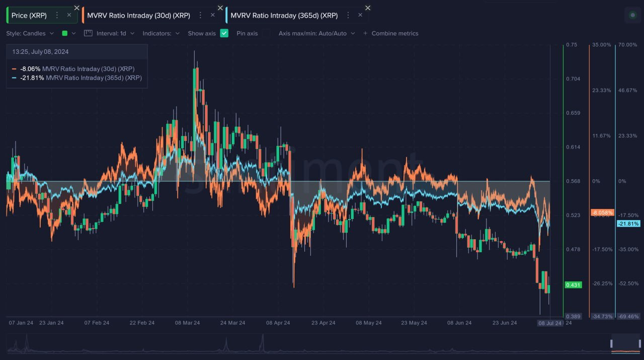The image size is (644, 360).
Task: Click the green status indicator icon
Action: (x=632, y=15)
